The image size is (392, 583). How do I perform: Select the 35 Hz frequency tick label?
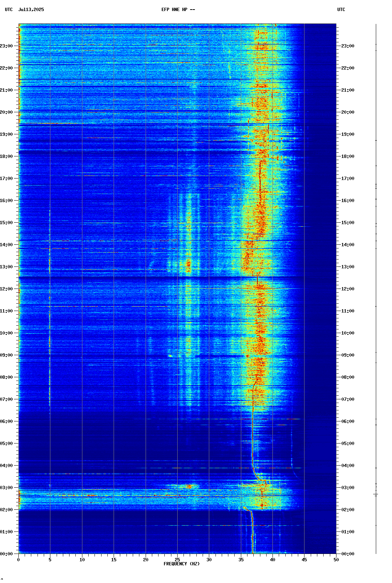coord(241,560)
